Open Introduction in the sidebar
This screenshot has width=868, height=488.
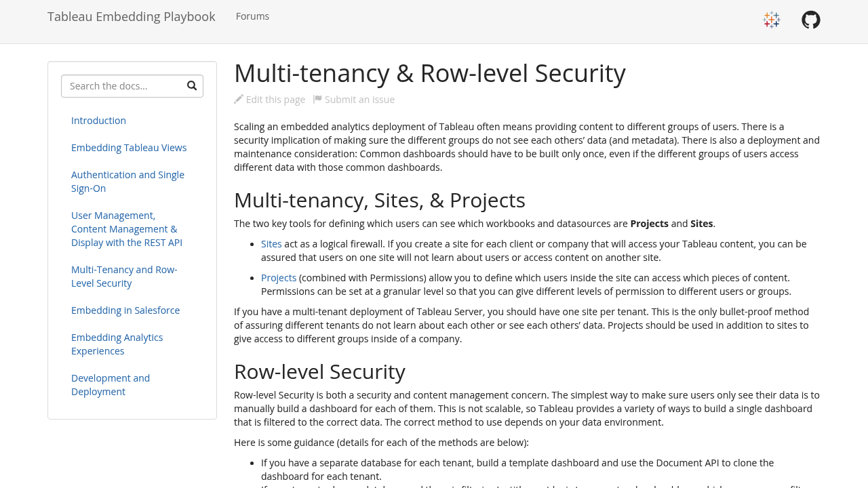tap(98, 121)
